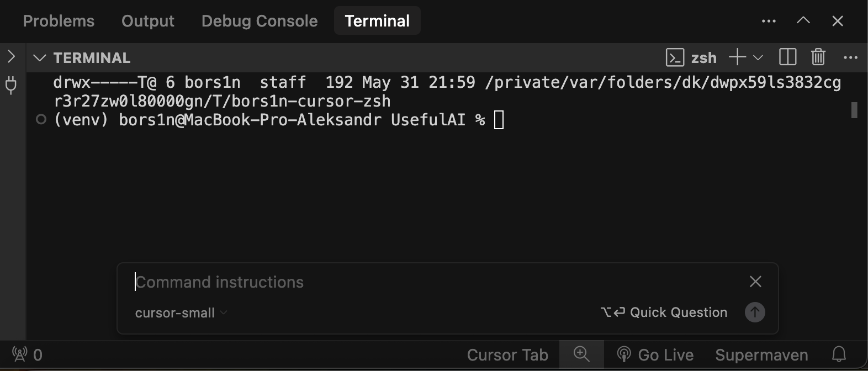Click the plug icon in left gutter
The width and height of the screenshot is (868, 371).
coord(11,85)
